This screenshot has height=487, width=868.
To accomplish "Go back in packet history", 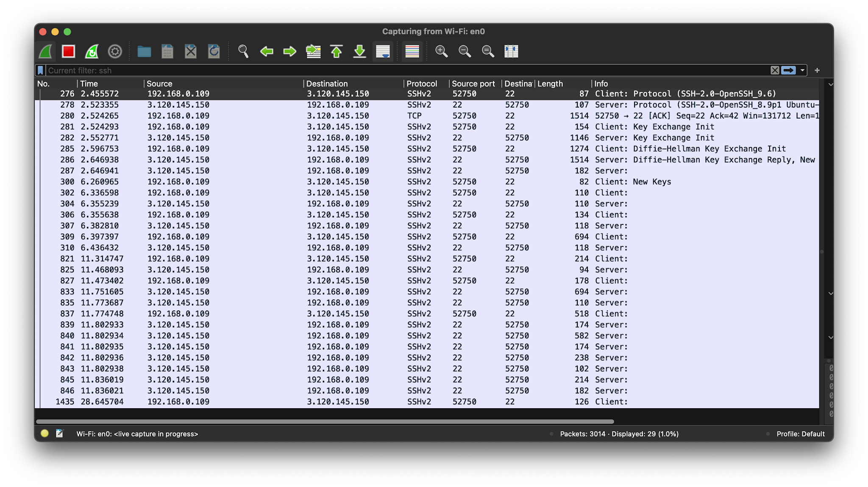I will coord(267,52).
